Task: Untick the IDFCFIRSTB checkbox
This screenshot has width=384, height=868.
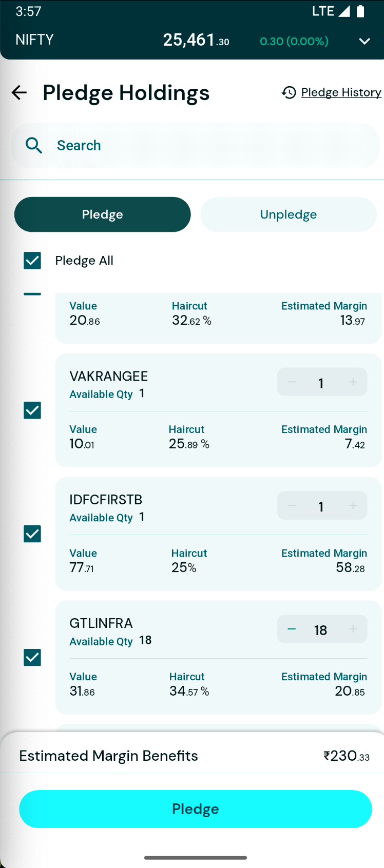Action: click(x=32, y=534)
